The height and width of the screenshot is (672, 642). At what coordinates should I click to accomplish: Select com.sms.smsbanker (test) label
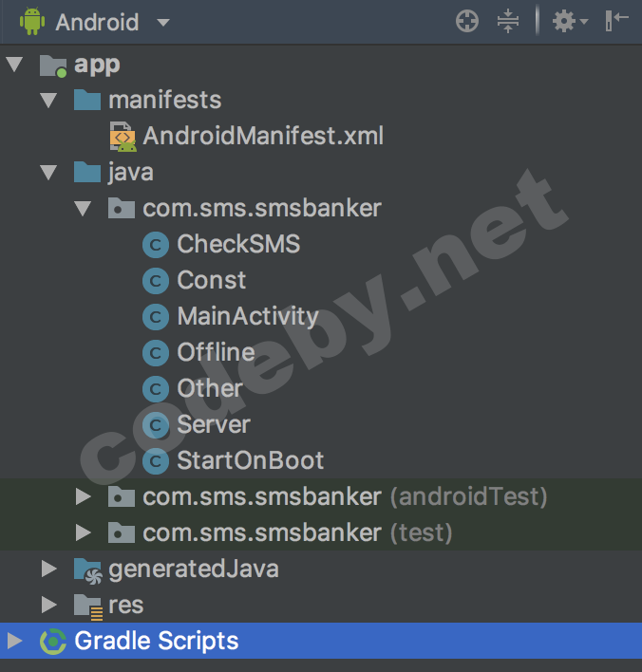(x=297, y=532)
